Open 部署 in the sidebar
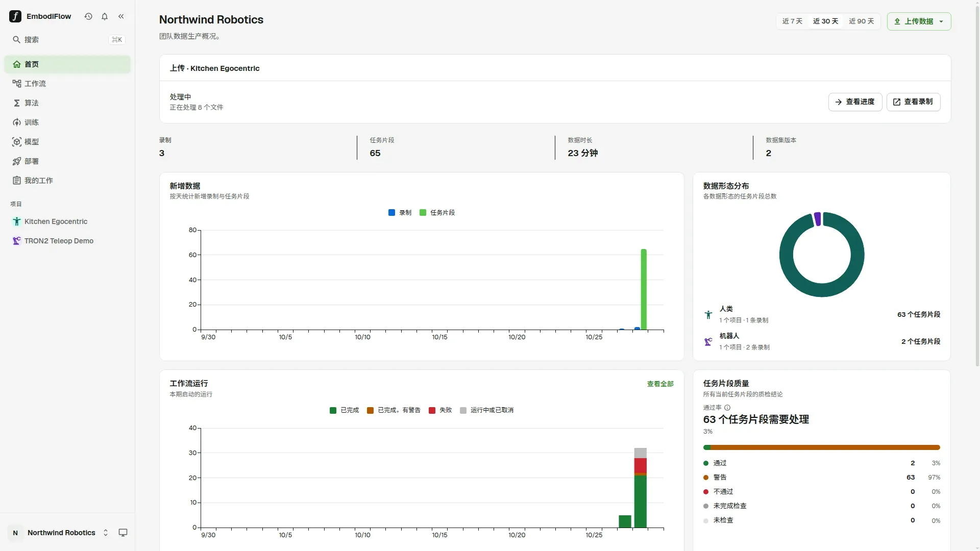This screenshot has width=980, height=551. point(67,161)
